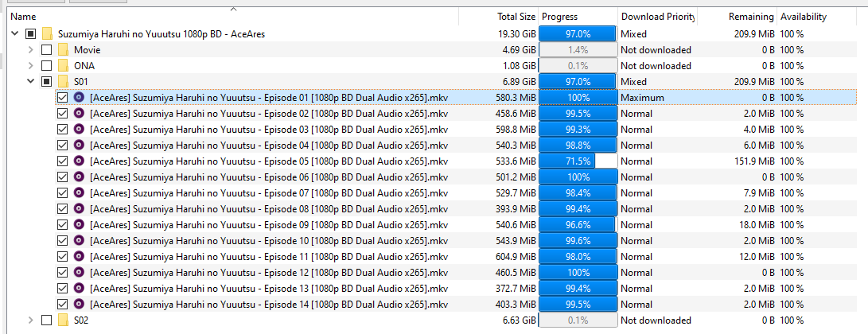Collapse the root AceAres torrent folder

15,34
